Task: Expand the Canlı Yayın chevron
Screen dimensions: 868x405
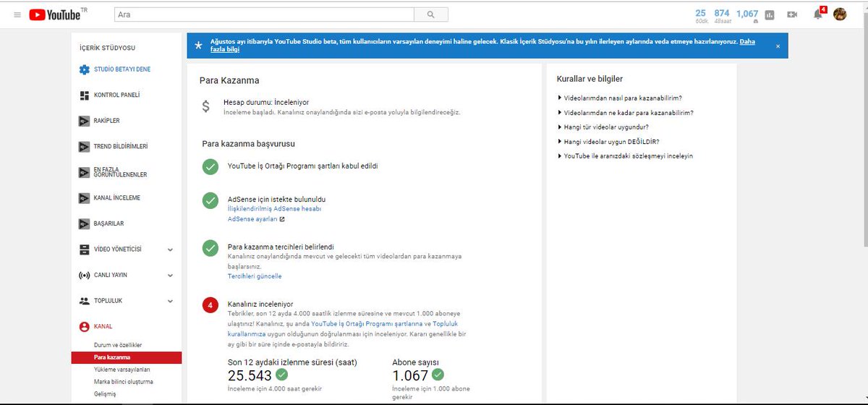Action: click(170, 276)
